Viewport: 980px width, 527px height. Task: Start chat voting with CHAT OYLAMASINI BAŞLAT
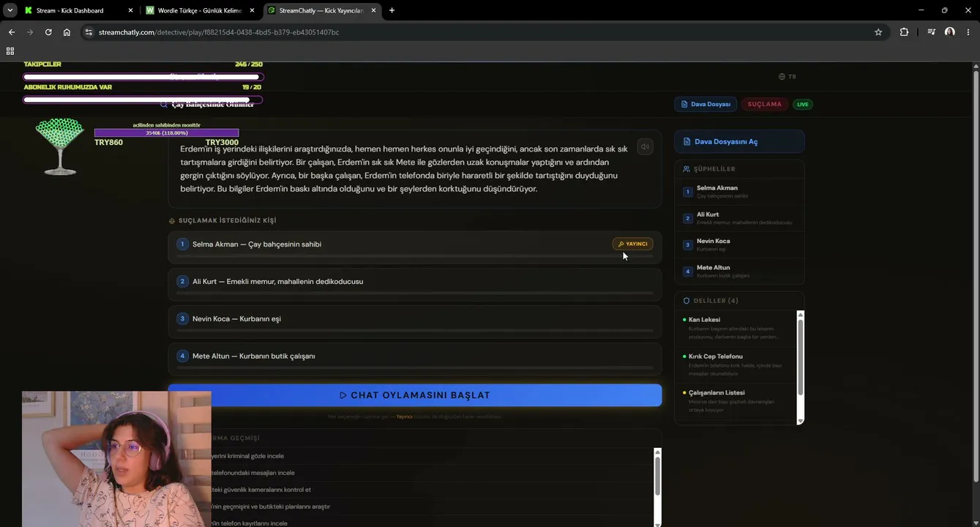[x=414, y=395]
